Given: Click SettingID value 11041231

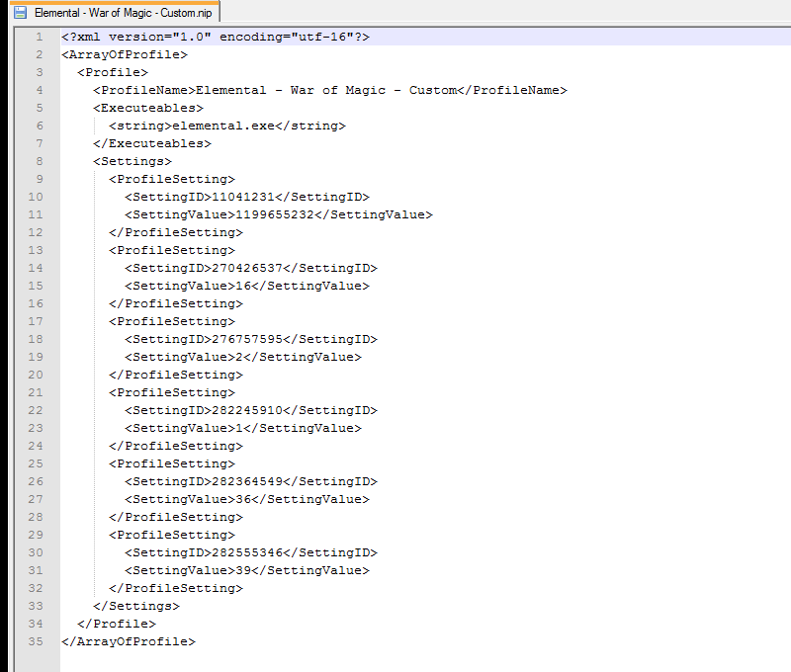Looking at the screenshot, I should point(242,197).
